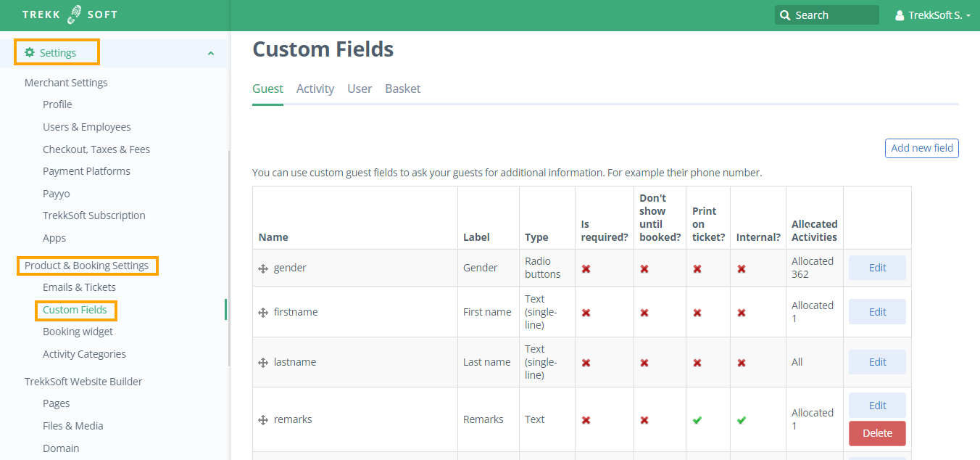Edit the remarks field

[x=878, y=406]
